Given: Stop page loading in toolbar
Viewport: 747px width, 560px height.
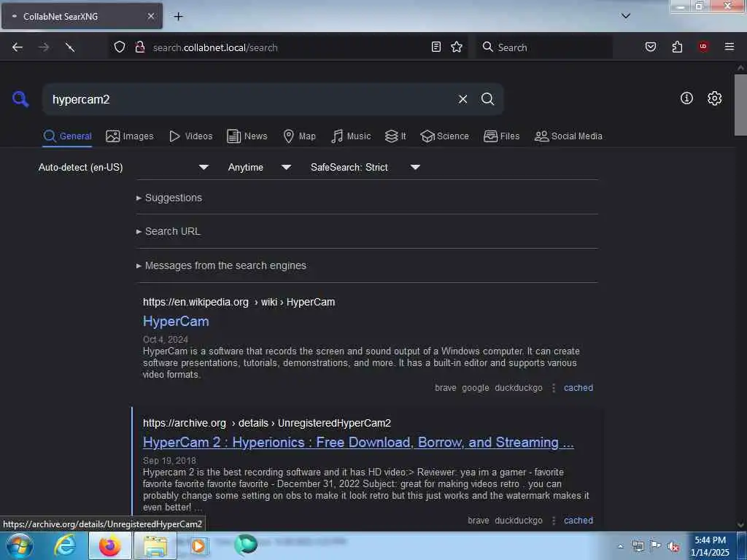Looking at the screenshot, I should 69,47.
